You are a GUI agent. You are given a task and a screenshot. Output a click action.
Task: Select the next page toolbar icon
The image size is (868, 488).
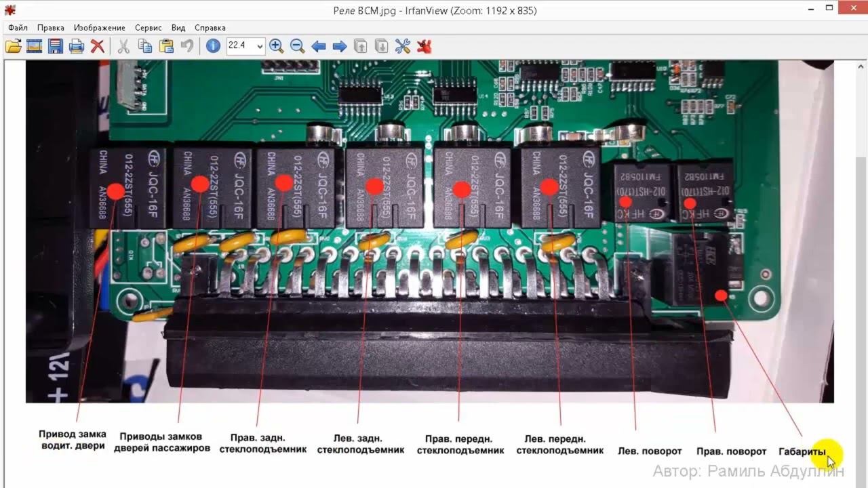click(382, 46)
